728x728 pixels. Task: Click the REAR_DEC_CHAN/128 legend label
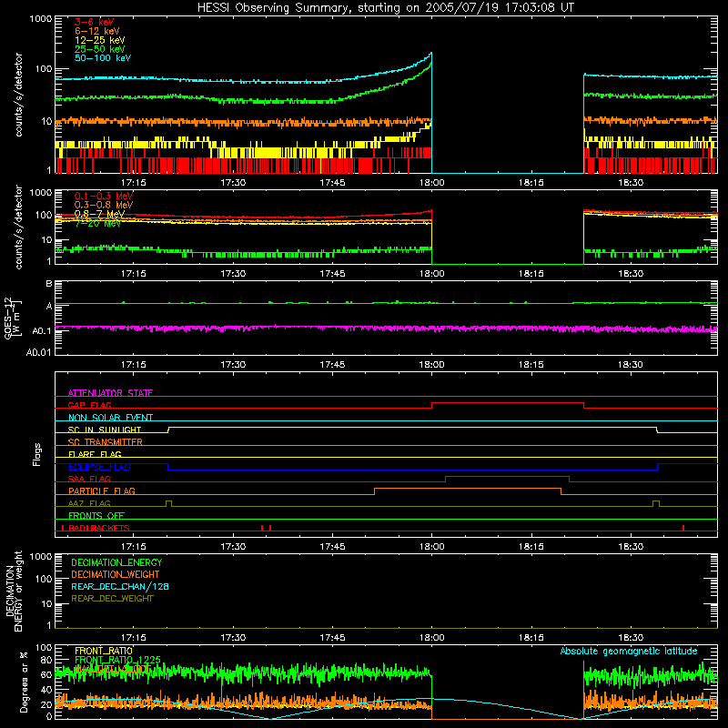[120, 586]
